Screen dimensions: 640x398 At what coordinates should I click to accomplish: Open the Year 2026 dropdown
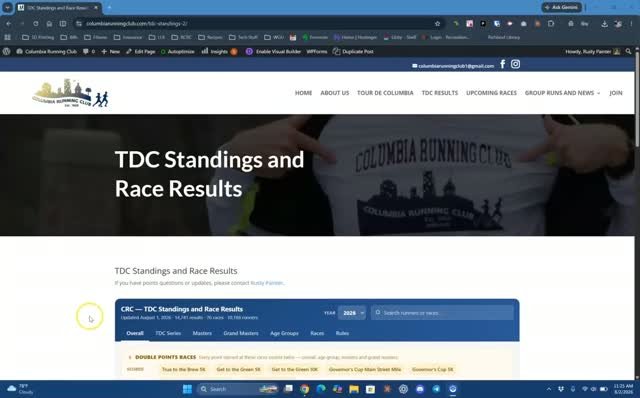click(351, 313)
